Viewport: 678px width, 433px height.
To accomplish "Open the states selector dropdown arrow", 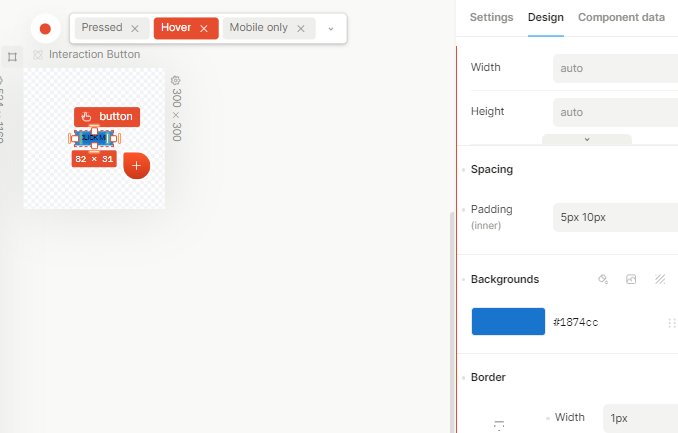I will (x=331, y=28).
